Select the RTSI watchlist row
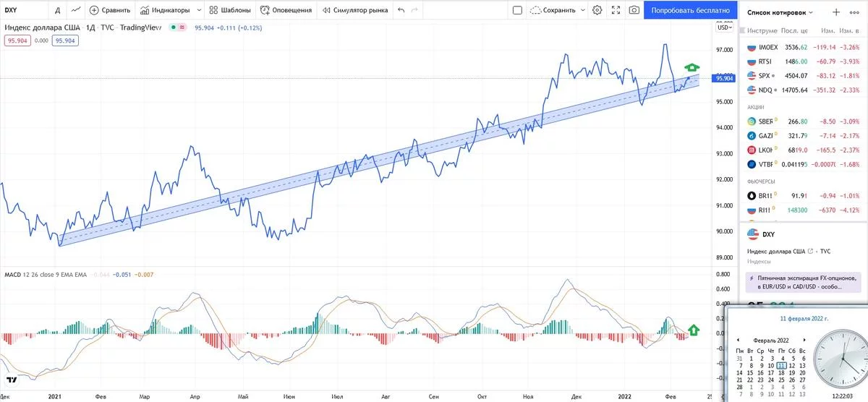This screenshot has width=868, height=402. 803,61
